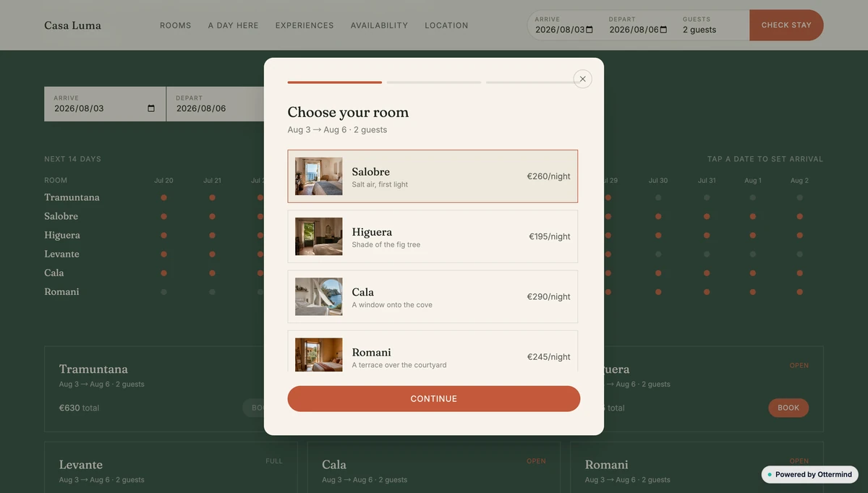This screenshot has width=868, height=493.
Task: Open the A Day Here nav item
Action: [x=234, y=25]
